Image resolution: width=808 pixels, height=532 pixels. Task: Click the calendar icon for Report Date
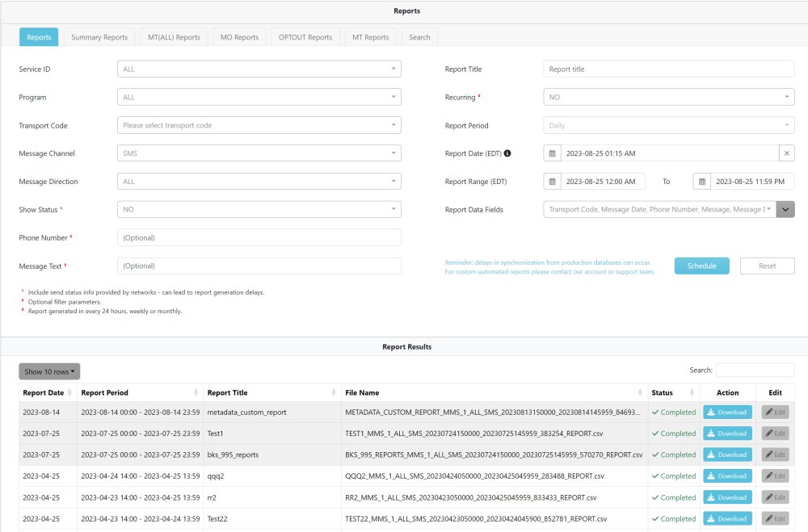click(553, 153)
